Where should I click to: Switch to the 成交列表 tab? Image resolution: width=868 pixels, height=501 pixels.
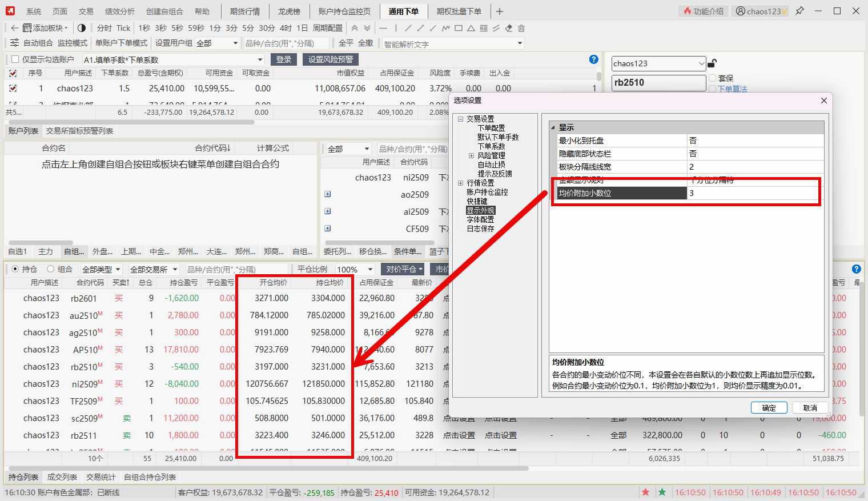[62, 477]
